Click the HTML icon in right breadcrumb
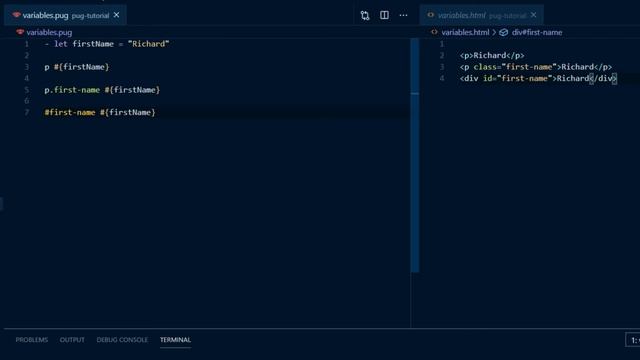This screenshot has height=360, width=640. point(434,32)
